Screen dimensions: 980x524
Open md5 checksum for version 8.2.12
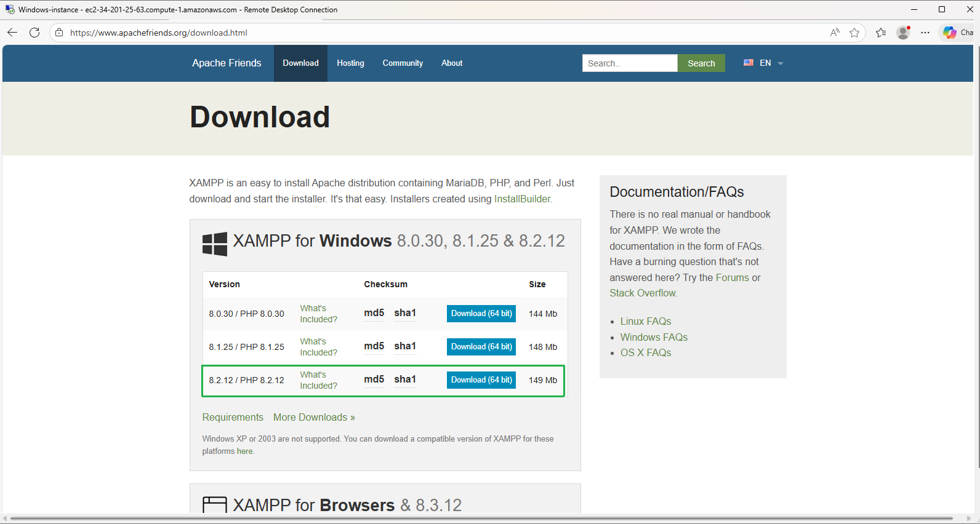coord(374,379)
